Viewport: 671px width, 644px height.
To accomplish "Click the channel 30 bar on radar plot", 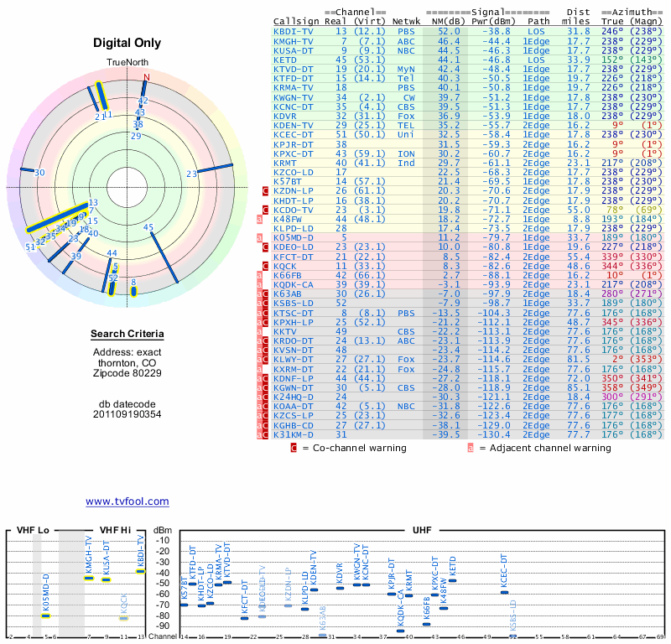I will click(x=27, y=170).
